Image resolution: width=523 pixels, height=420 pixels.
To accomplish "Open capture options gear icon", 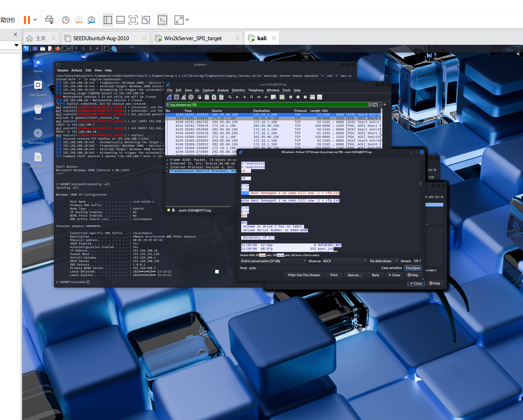I will 191,97.
